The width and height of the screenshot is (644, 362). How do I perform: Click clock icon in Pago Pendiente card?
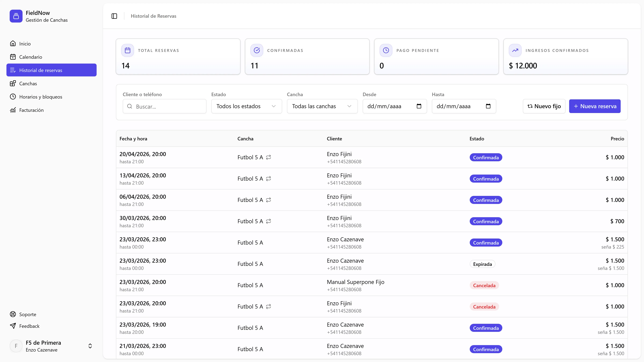tap(386, 50)
